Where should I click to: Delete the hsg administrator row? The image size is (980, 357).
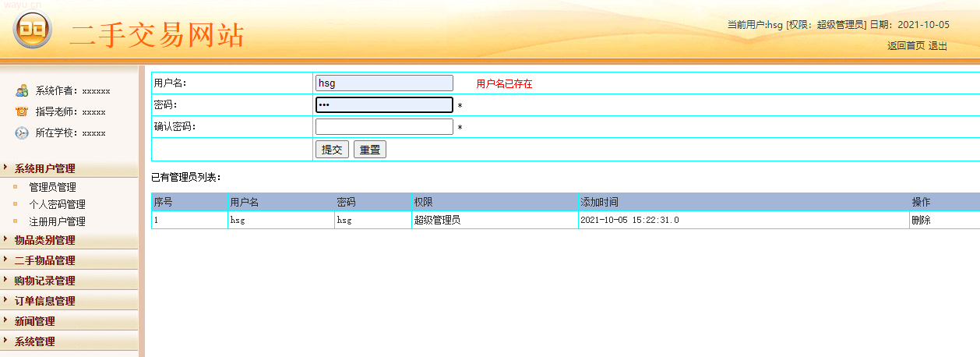click(921, 220)
